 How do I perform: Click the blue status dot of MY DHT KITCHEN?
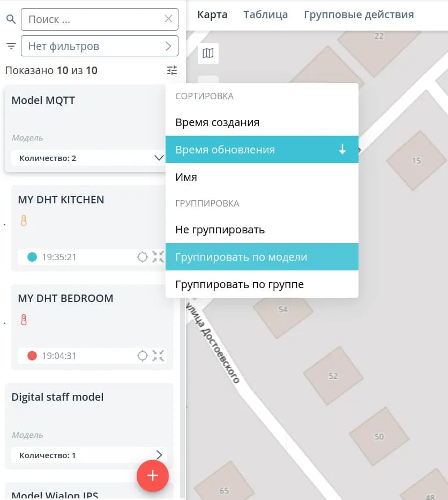(32, 256)
